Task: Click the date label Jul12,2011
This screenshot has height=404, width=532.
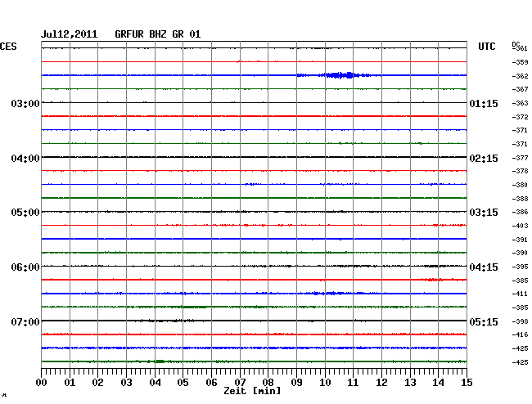Action: 69,34
